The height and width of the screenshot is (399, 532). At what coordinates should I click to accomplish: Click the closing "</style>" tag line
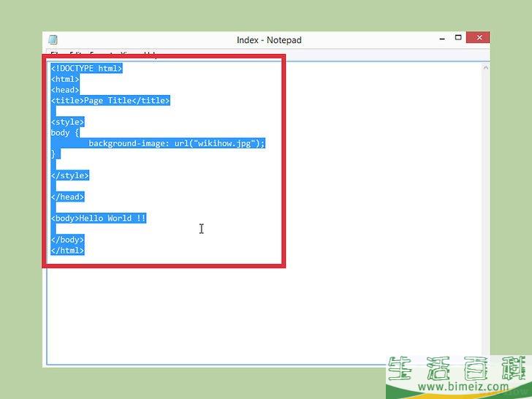(70, 175)
